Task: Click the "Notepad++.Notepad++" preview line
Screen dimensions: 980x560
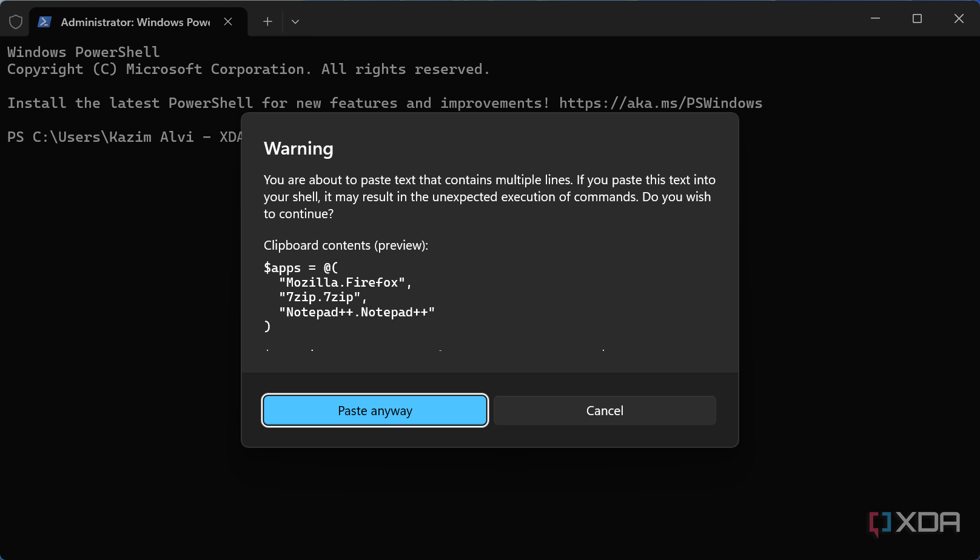Action: click(x=357, y=312)
